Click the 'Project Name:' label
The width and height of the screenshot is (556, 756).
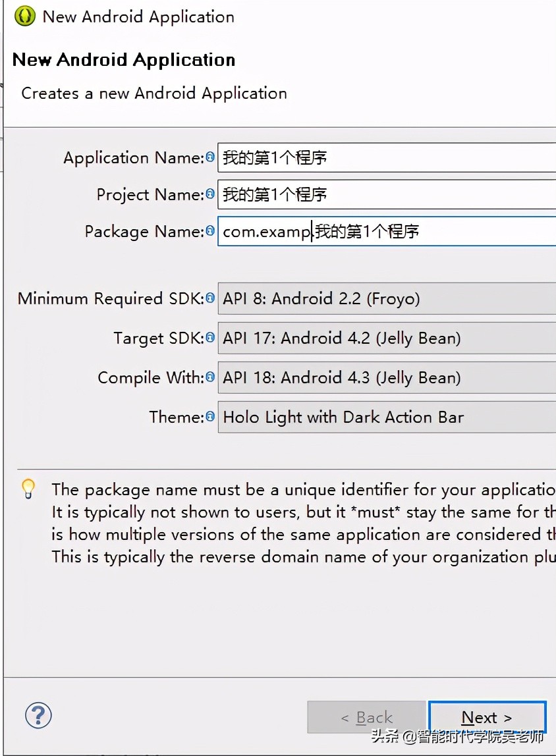[150, 195]
